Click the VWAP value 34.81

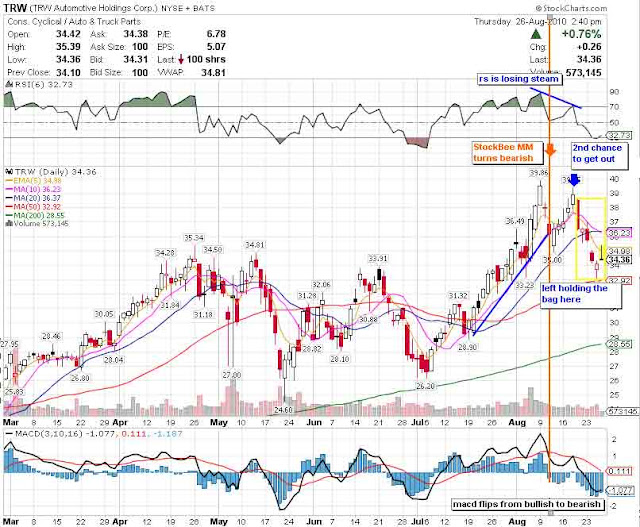click(x=213, y=72)
